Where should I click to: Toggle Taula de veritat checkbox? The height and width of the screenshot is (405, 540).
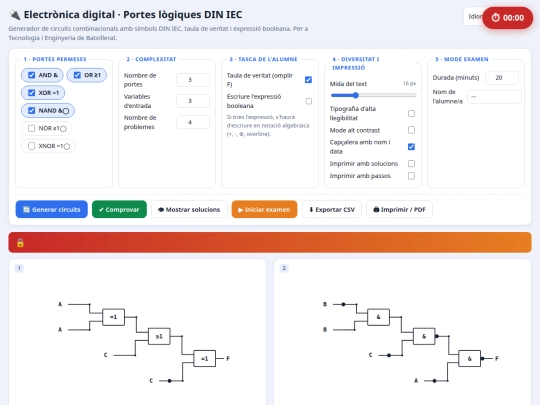coord(309,80)
